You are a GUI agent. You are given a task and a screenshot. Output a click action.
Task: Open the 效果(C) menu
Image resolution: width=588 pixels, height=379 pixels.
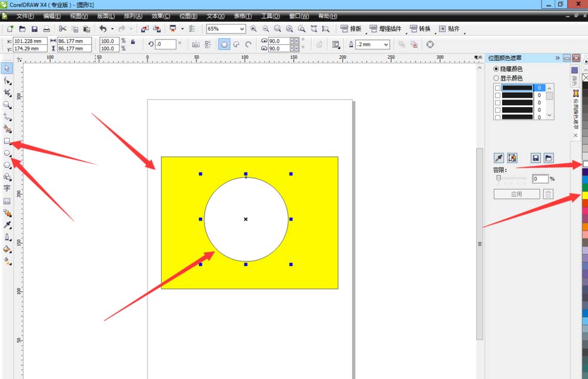(x=161, y=16)
